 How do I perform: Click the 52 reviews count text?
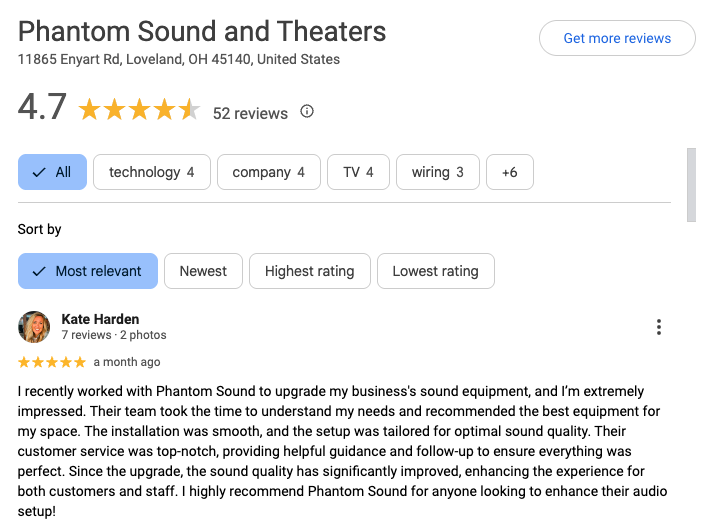click(250, 113)
